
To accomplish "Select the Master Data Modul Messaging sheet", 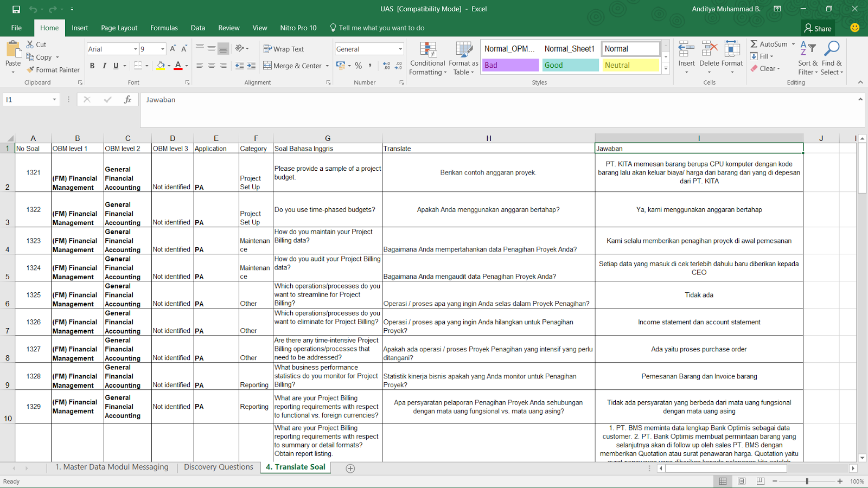I will pyautogui.click(x=112, y=467).
